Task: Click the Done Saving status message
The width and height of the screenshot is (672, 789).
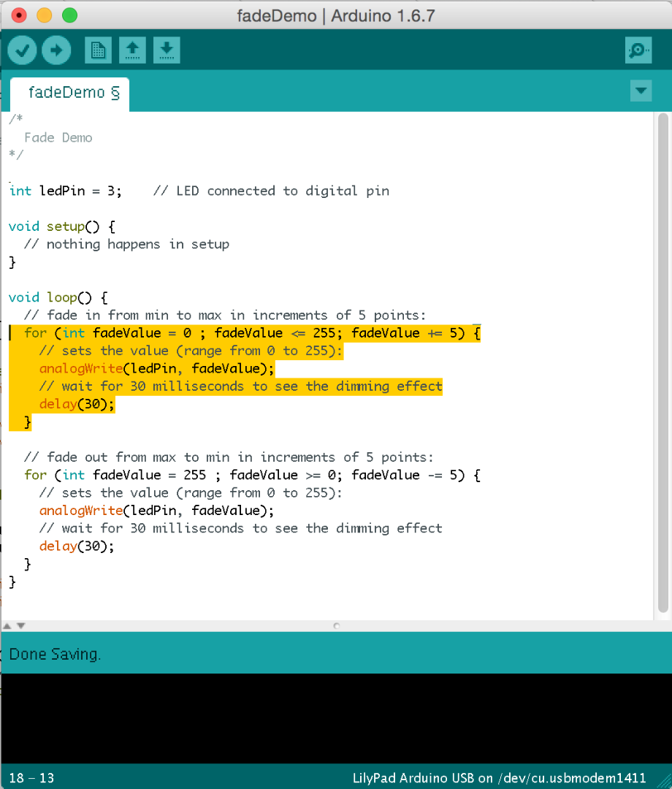Action: coord(55,654)
